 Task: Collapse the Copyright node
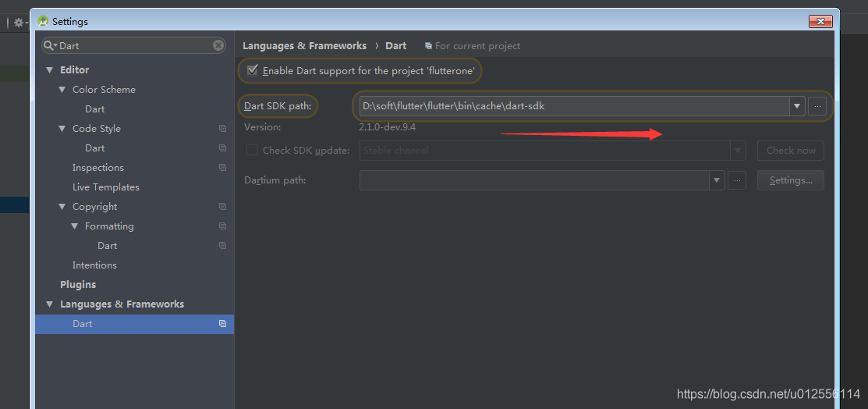(x=62, y=207)
